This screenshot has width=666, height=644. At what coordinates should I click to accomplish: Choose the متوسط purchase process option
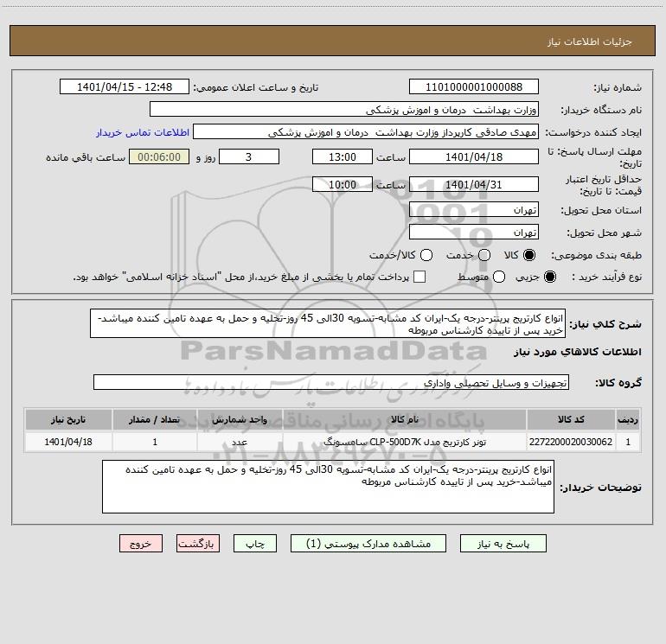point(499,277)
